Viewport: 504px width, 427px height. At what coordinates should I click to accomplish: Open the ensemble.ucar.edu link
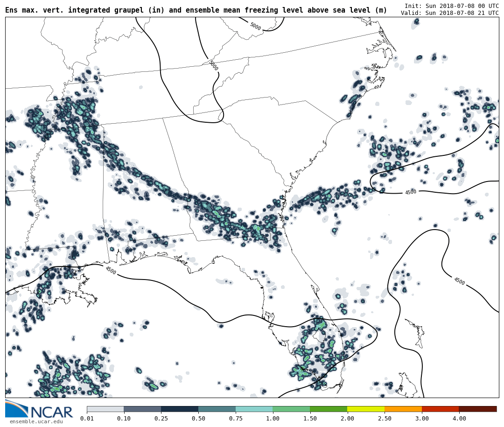pos(36,422)
